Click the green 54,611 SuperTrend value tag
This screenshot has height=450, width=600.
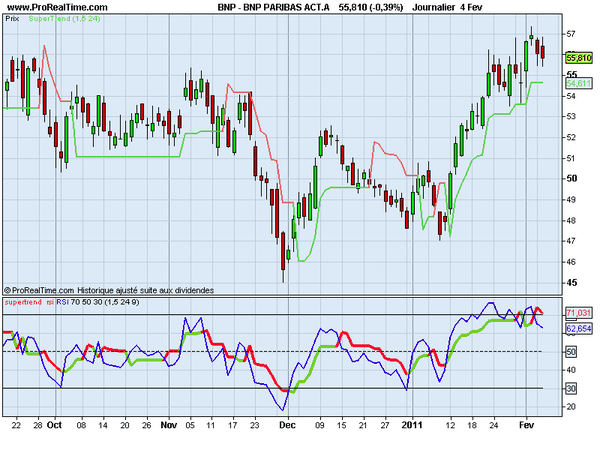(x=579, y=83)
